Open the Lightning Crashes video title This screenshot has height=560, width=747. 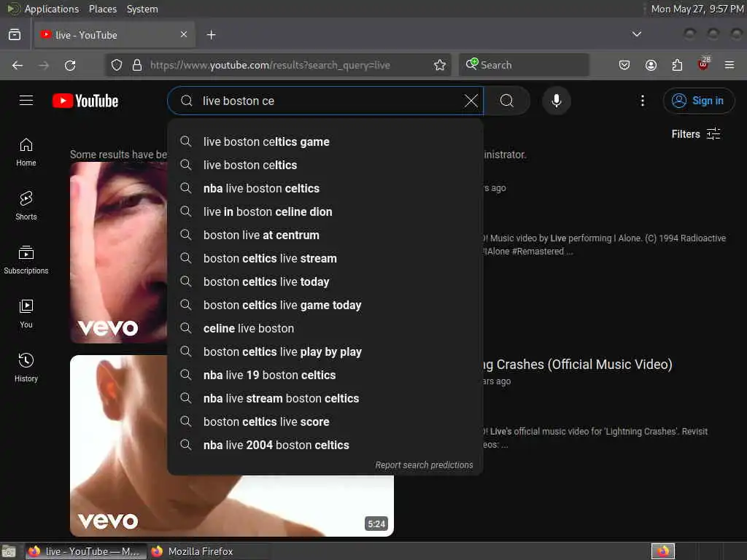[578, 365]
